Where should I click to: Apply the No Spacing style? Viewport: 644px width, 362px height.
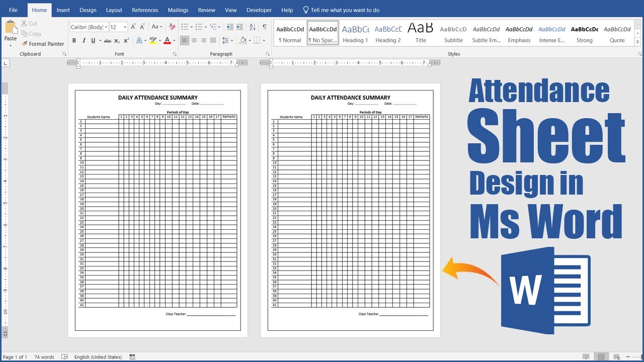[323, 34]
